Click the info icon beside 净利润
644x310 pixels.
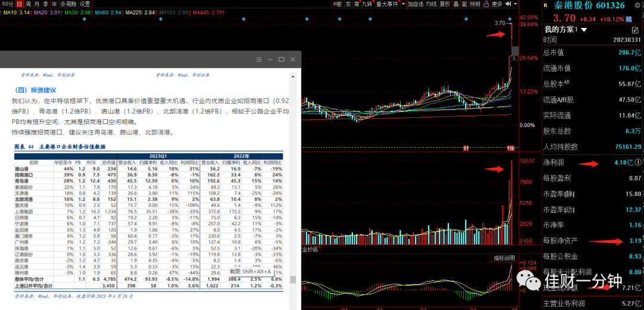638,162
